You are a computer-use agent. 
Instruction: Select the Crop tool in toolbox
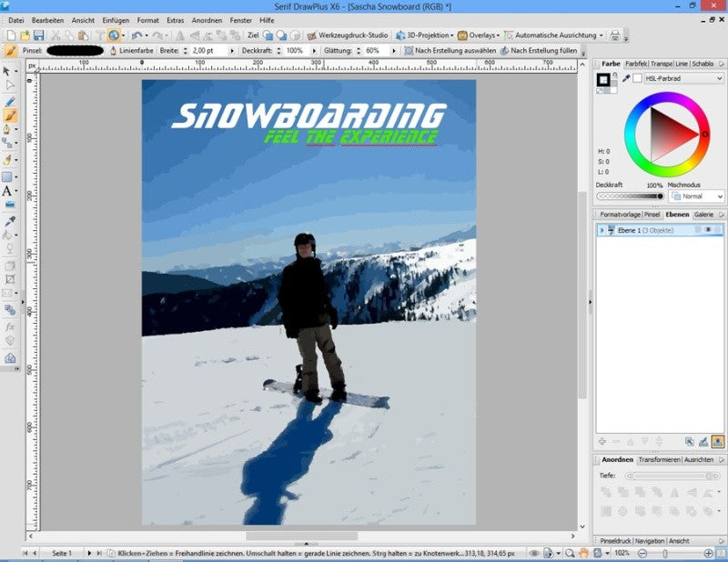(x=10, y=279)
